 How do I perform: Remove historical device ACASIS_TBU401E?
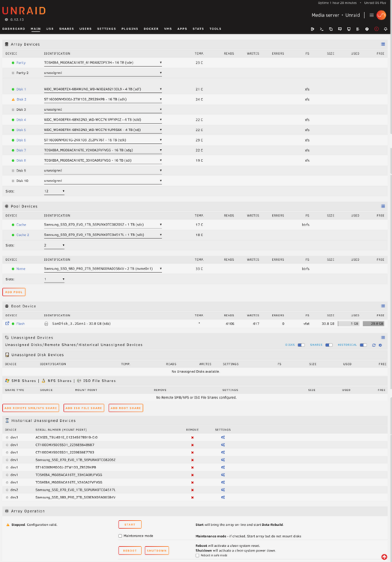tap(192, 438)
